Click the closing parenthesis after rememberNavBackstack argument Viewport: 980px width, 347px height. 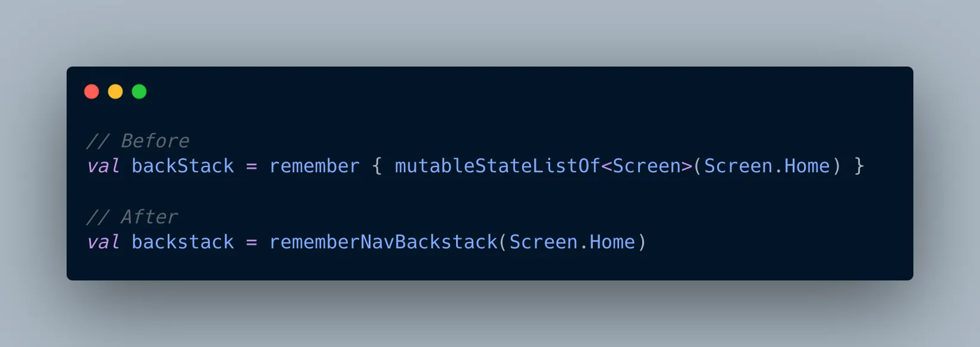point(642,242)
